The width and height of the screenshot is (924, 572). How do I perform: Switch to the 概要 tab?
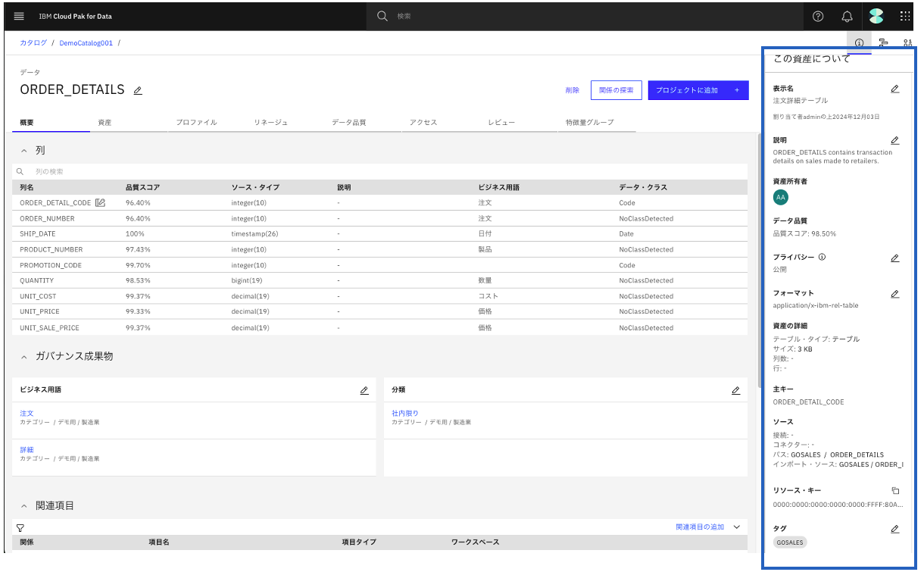coord(52,123)
